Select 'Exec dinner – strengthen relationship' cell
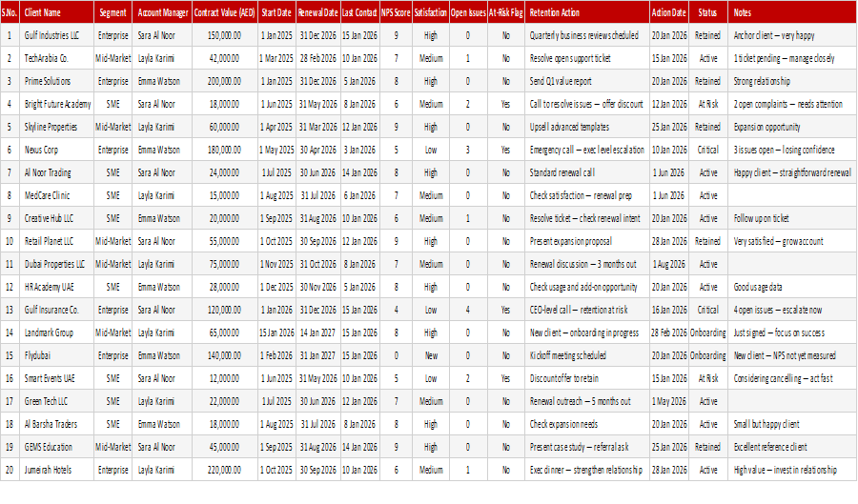Image resolution: width=858 pixels, height=504 pixels. (x=587, y=470)
